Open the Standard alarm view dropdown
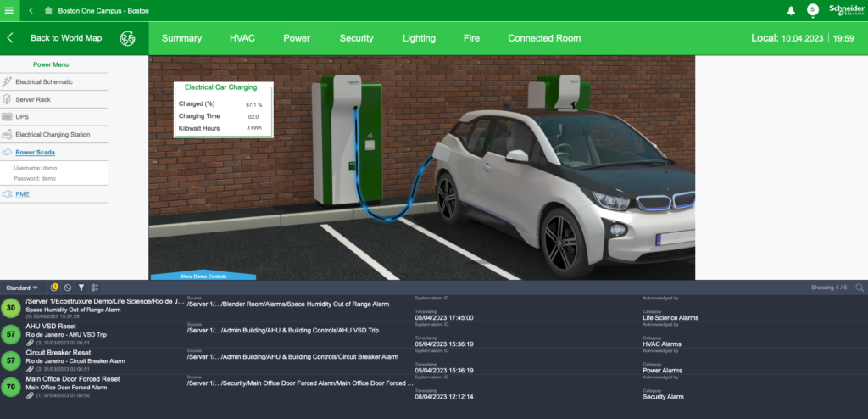Image resolution: width=868 pixels, height=419 pixels. coord(21,288)
